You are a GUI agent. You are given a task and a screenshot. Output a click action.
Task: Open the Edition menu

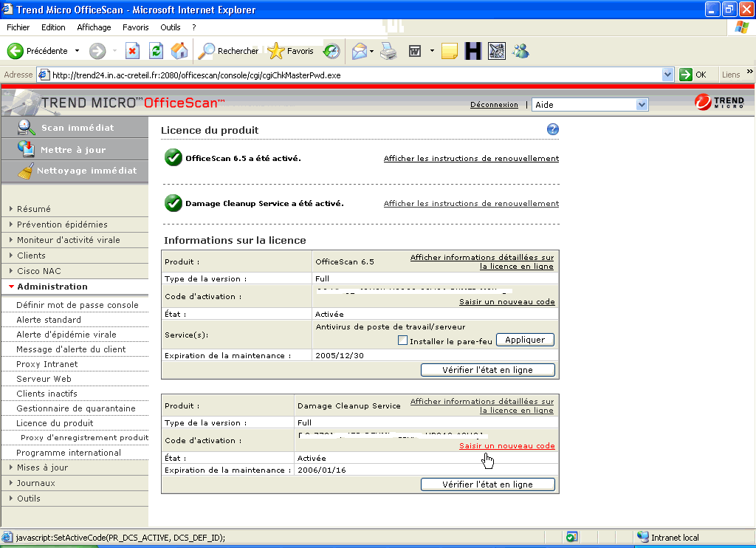[x=53, y=27]
